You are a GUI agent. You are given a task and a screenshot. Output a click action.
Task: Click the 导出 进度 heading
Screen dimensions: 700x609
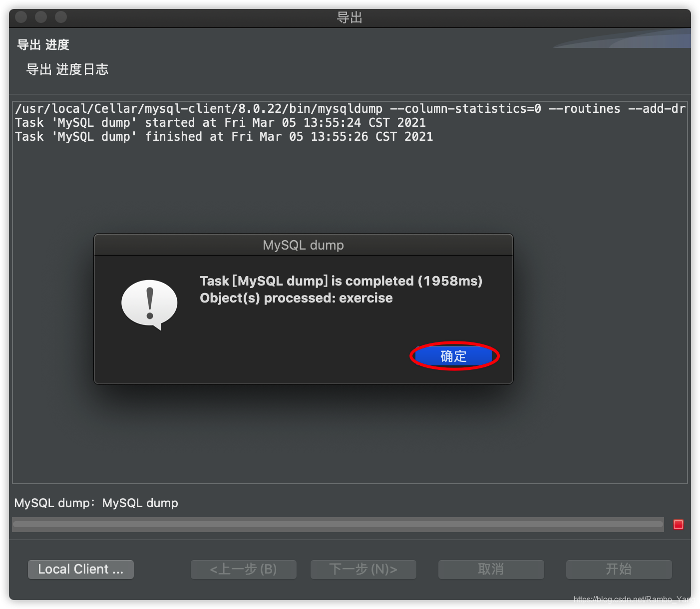pyautogui.click(x=42, y=44)
